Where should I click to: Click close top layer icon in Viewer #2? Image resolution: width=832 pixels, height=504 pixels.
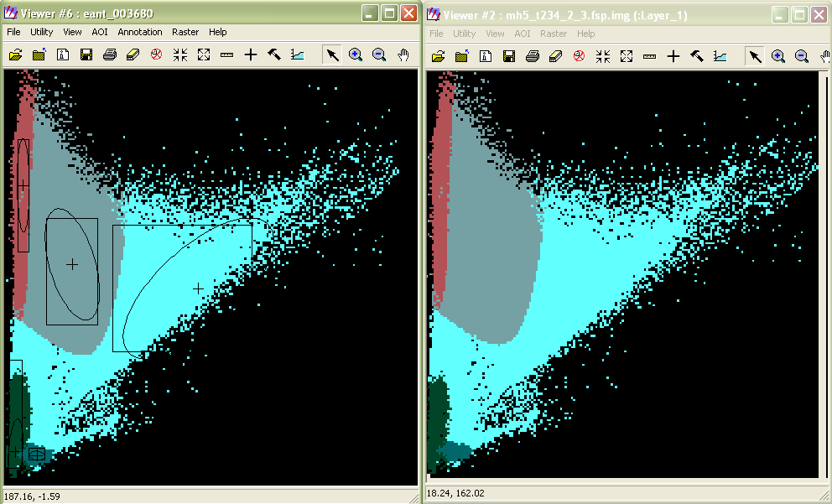tap(461, 56)
